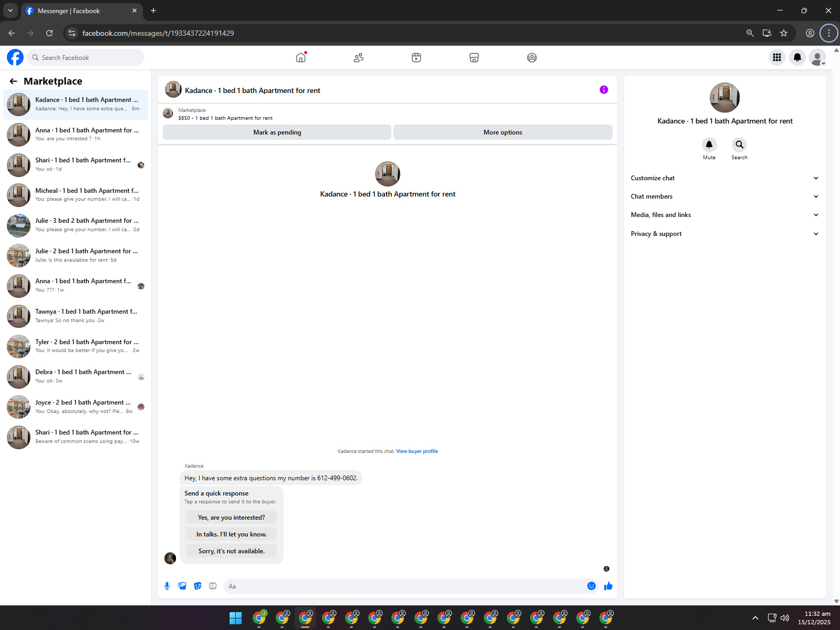The height and width of the screenshot is (630, 840).
Task: Open Tyler 2 bed 1 bath conversation
Action: [76, 346]
